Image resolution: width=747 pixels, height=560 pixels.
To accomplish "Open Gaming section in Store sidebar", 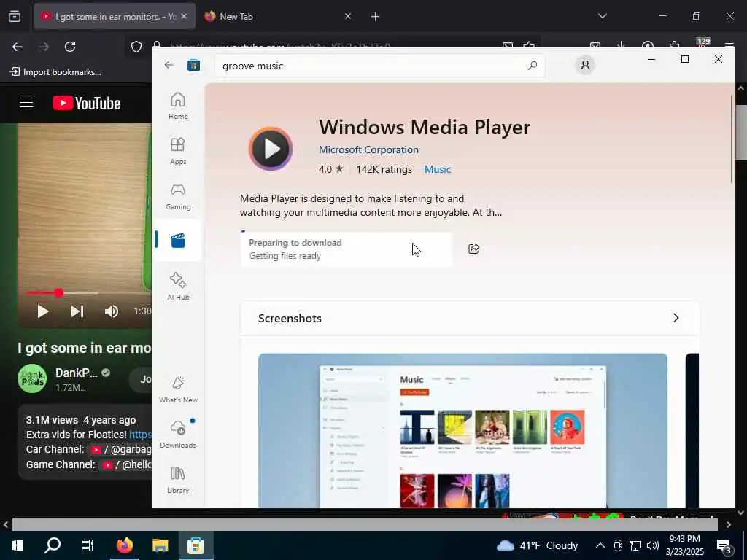I will coord(178,196).
